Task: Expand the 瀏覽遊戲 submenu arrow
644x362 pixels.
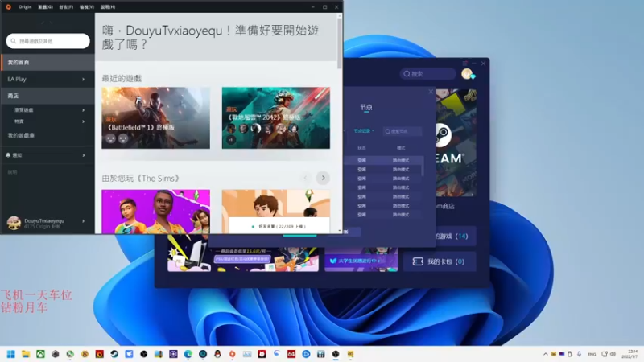Action: 84,110
